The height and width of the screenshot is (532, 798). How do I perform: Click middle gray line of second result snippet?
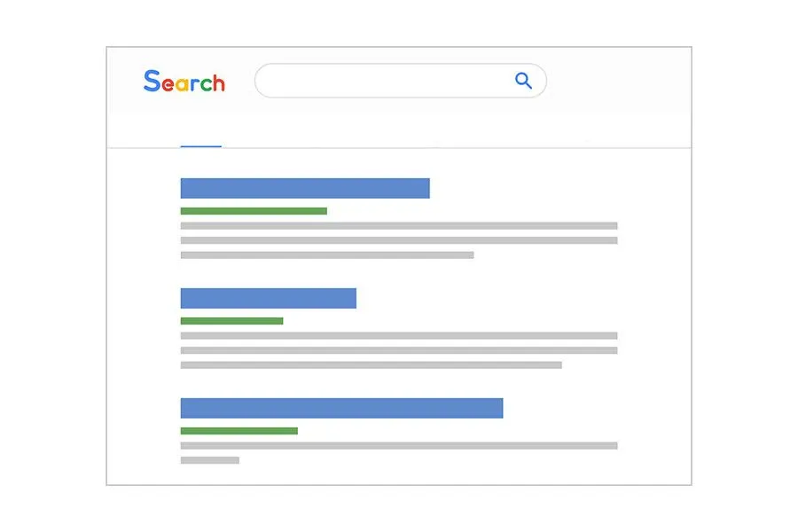tap(399, 350)
